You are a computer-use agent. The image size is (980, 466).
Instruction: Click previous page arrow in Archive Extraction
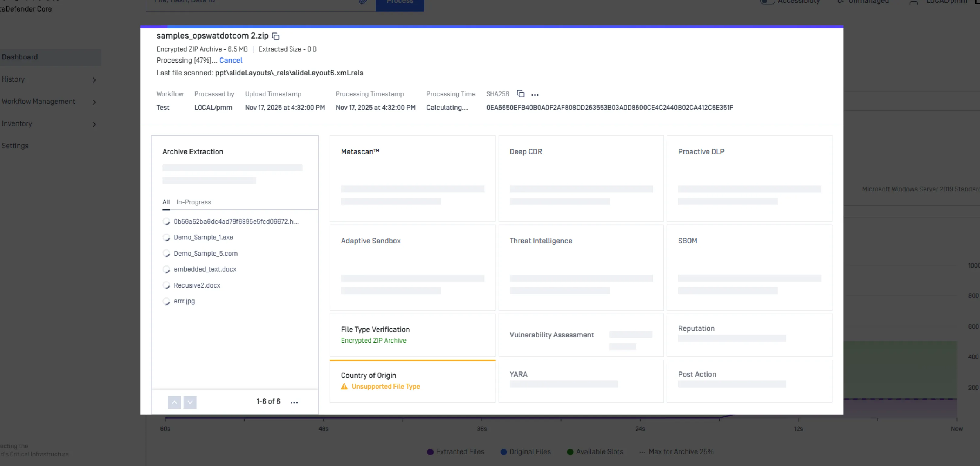[x=174, y=402]
